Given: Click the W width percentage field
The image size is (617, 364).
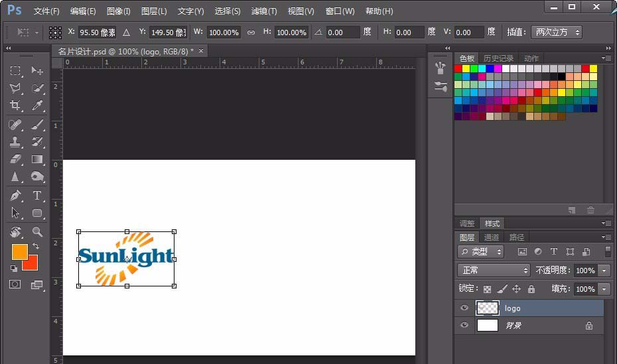Looking at the screenshot, I should click(x=224, y=32).
